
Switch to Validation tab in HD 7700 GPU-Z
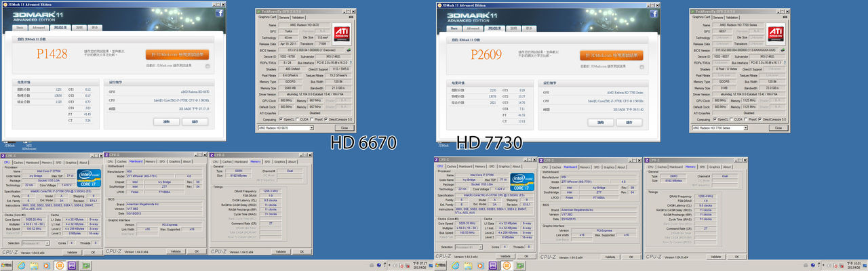point(732,18)
